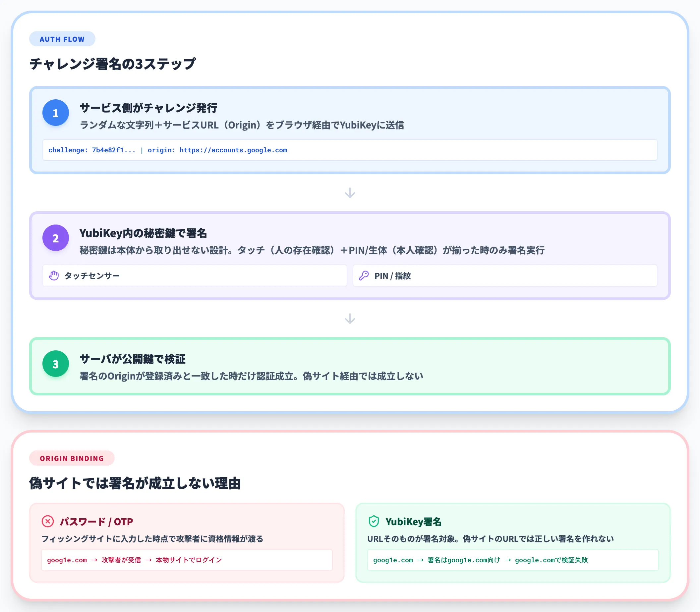The image size is (700, 612).
Task: Click the YubiKey署名 card title
Action: (x=414, y=522)
